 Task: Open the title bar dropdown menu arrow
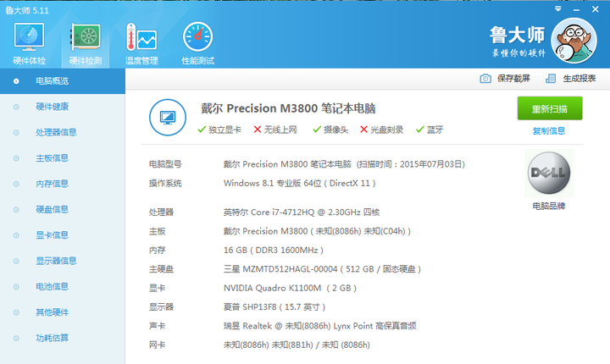click(x=557, y=9)
